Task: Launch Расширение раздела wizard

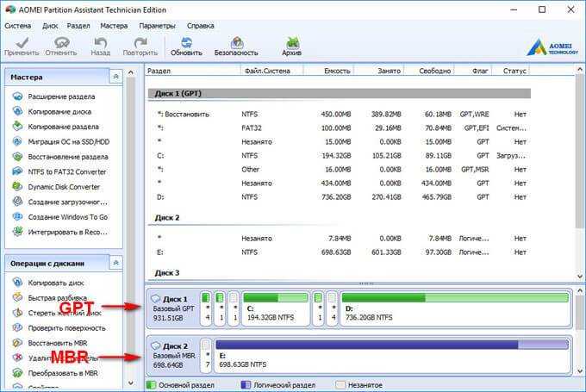Action: tap(61, 96)
